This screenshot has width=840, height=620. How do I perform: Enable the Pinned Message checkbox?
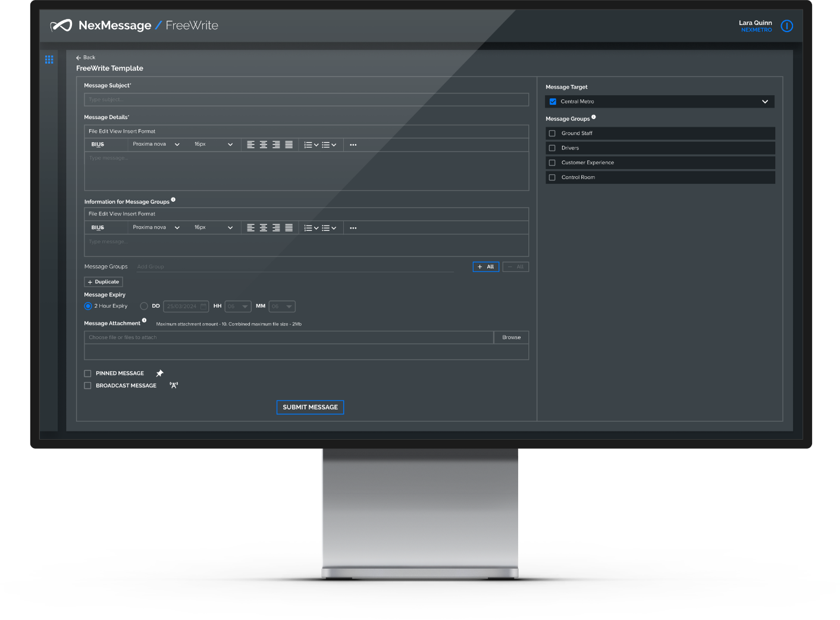88,374
